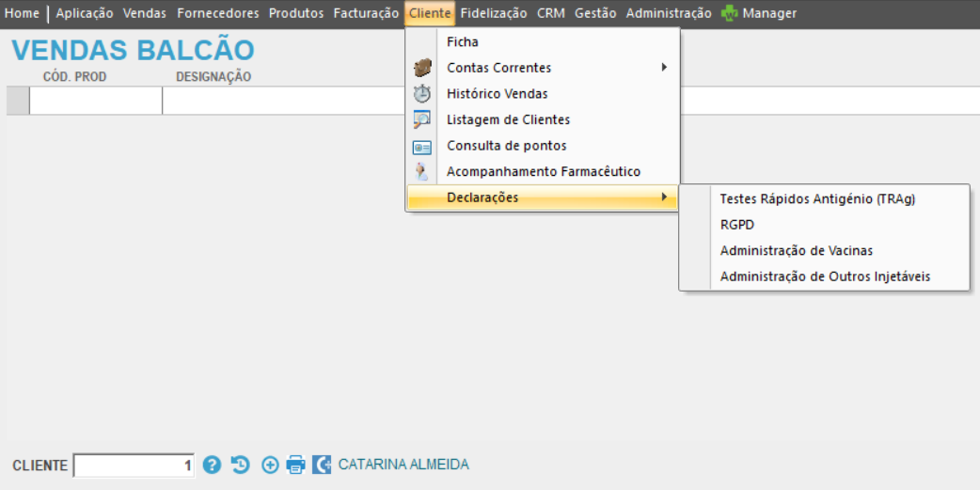
Task: Expand the Declarações submenu arrow
Action: pos(664,198)
